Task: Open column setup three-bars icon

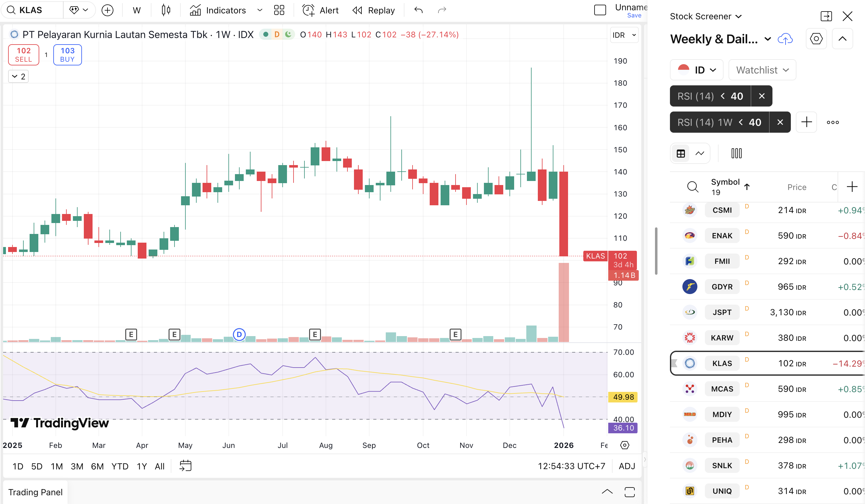Action: 736,153
